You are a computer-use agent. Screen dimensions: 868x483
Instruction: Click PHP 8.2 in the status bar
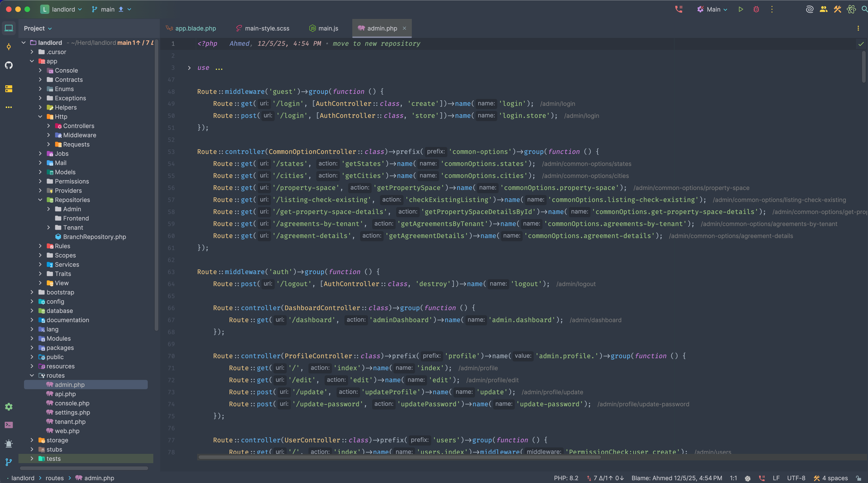point(566,478)
